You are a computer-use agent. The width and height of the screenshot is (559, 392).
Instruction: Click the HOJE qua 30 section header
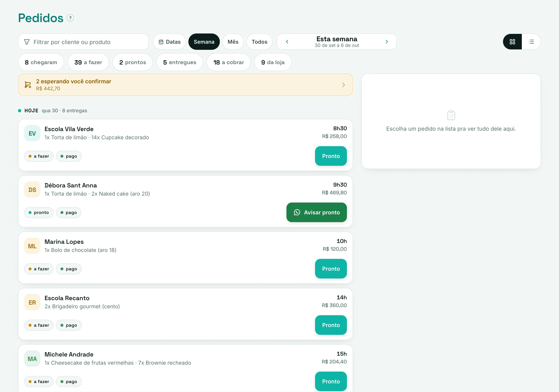53,110
